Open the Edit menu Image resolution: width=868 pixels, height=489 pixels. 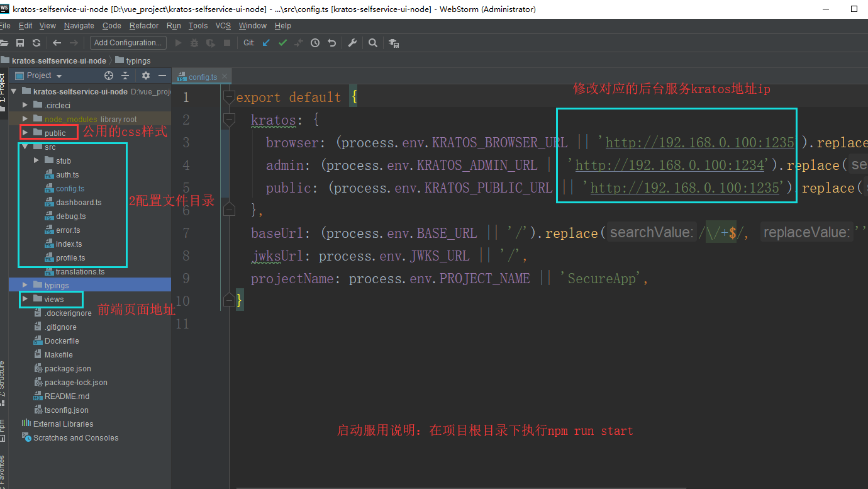(x=25, y=26)
